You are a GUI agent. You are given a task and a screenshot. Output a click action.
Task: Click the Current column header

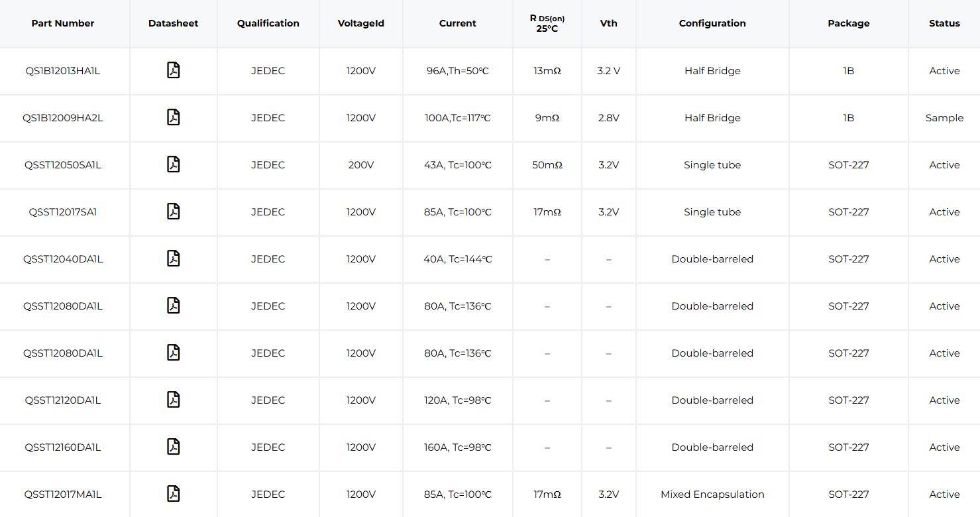click(x=457, y=23)
